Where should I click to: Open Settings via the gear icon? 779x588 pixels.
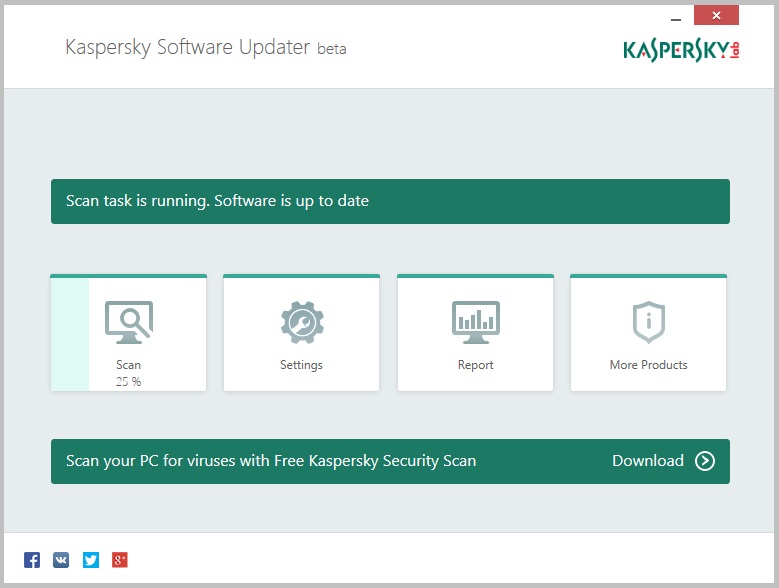click(x=301, y=322)
